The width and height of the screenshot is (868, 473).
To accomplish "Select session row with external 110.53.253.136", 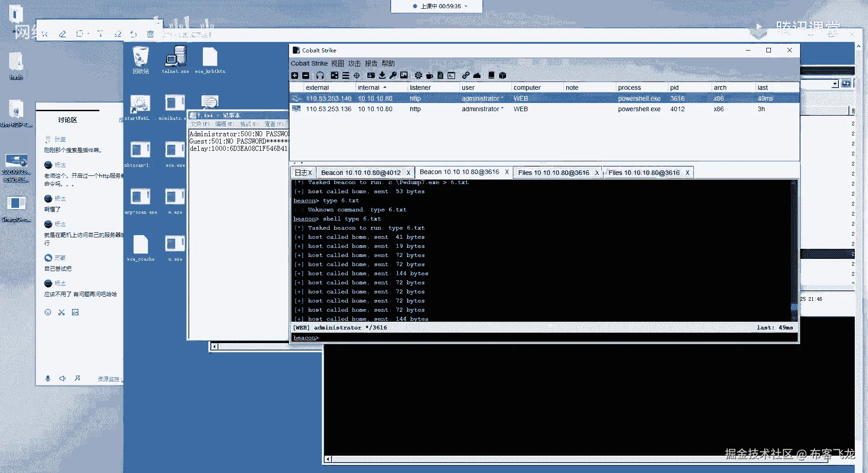I will (x=544, y=109).
